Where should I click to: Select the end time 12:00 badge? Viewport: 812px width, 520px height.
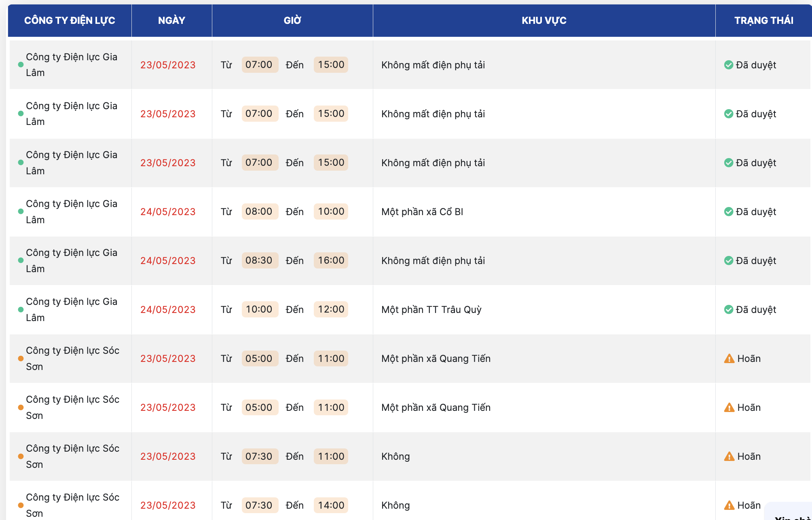(x=331, y=309)
